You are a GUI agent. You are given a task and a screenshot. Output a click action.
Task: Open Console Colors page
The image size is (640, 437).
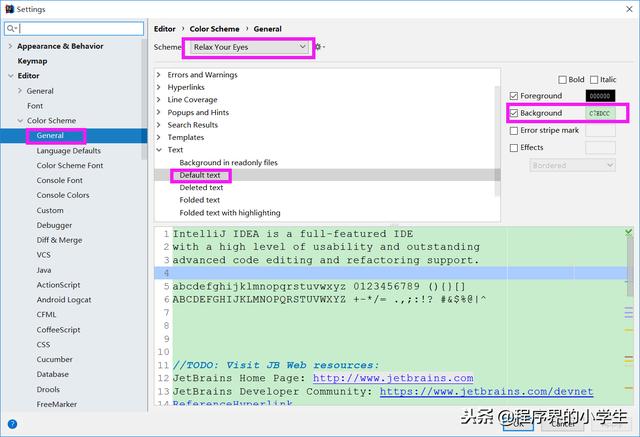(63, 195)
